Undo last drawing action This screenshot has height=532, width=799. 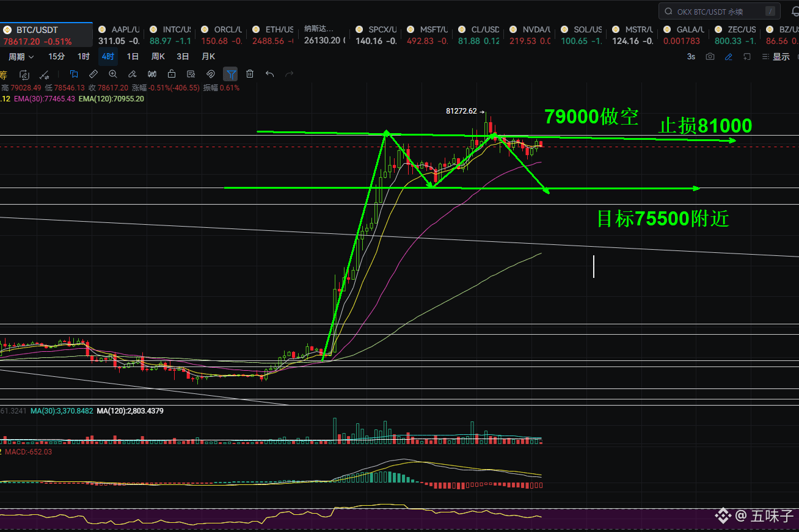click(269, 75)
